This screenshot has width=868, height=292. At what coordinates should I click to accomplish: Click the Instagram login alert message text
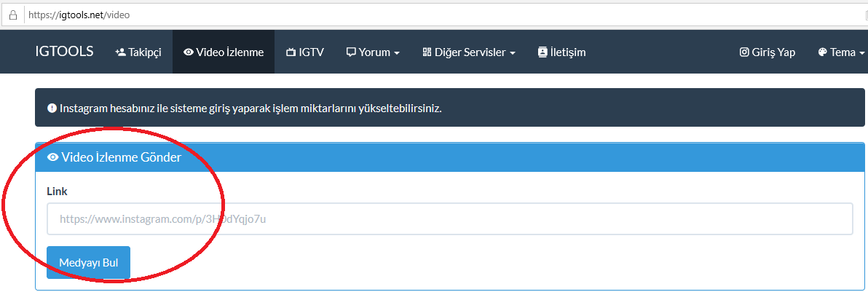pyautogui.click(x=250, y=108)
